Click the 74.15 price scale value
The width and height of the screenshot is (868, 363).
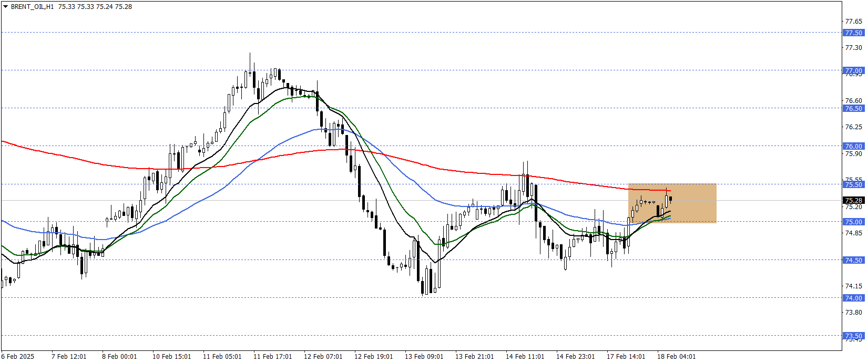click(853, 286)
